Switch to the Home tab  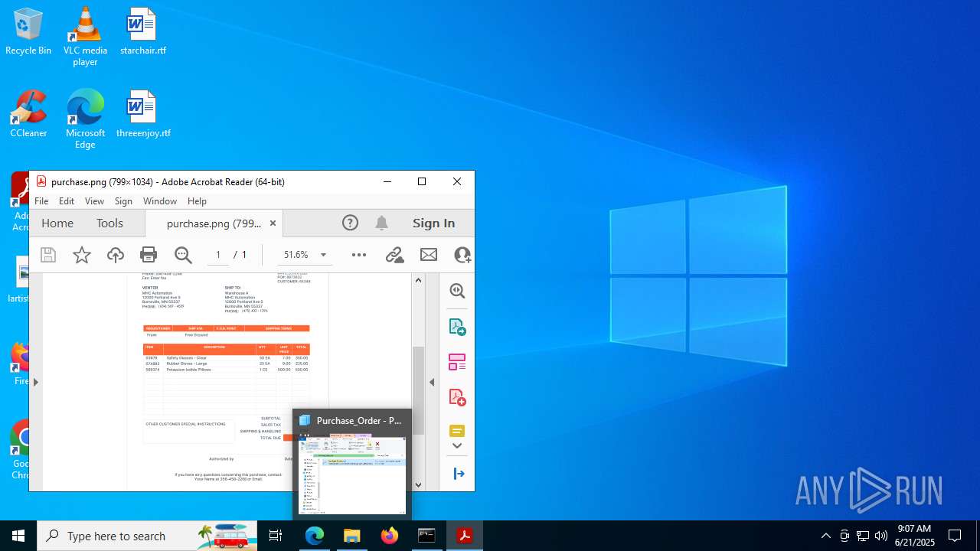click(57, 223)
